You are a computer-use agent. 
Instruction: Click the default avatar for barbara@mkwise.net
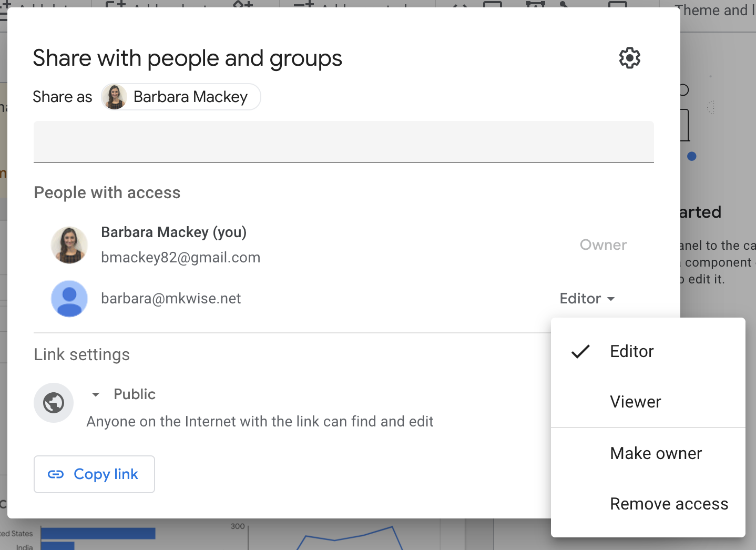point(69,298)
